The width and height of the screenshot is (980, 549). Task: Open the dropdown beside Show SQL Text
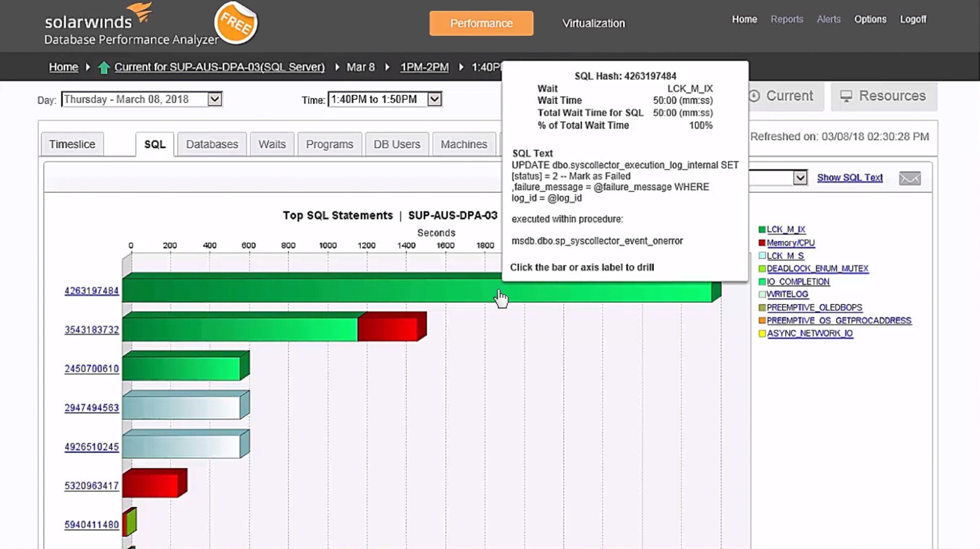801,178
